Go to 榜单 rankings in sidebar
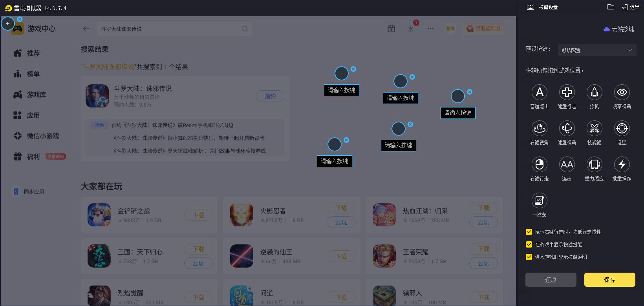Viewport: 644px width, 306px height. [27, 74]
